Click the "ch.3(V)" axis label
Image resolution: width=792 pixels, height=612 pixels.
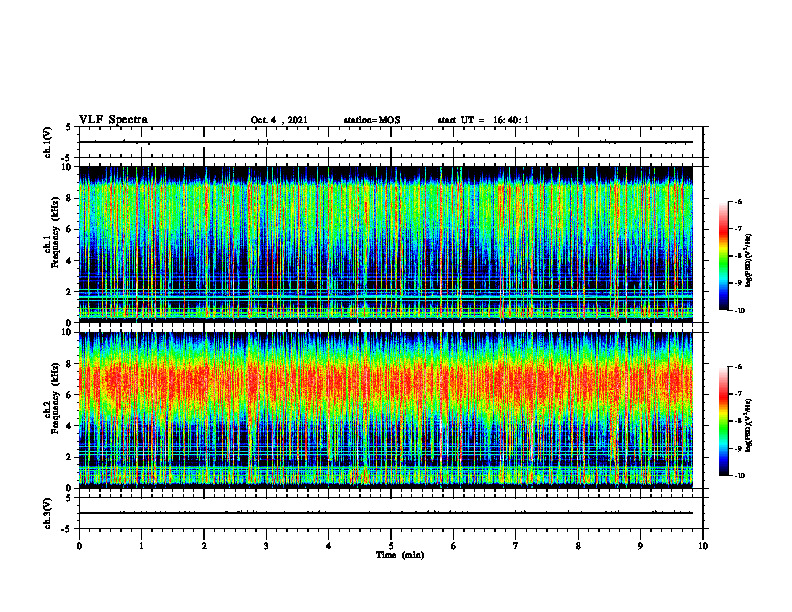pos(48,513)
